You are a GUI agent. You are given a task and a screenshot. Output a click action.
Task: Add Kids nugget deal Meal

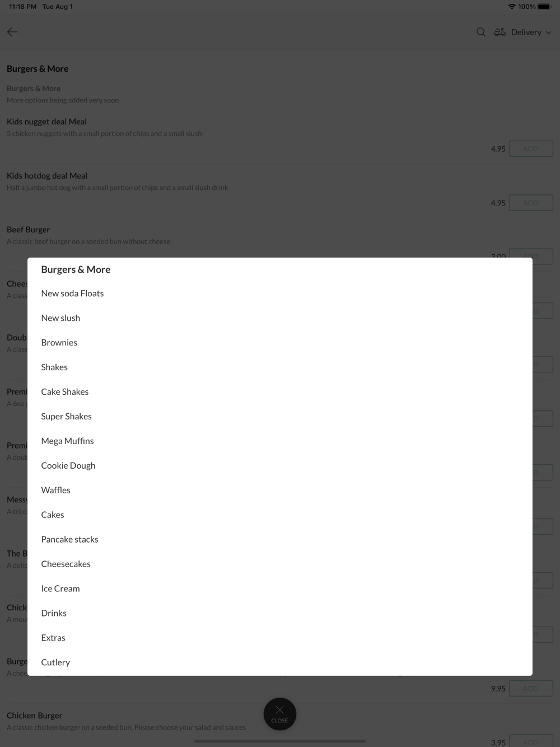(531, 148)
